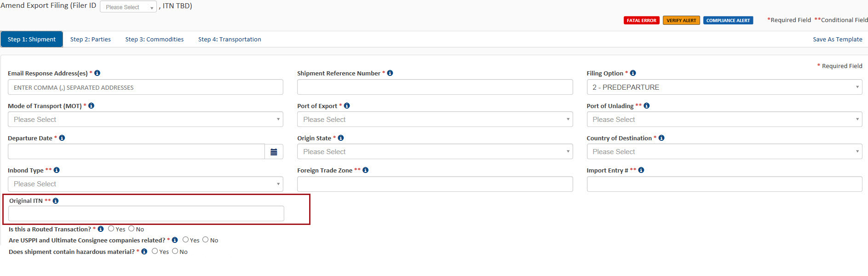Open the Departure Date calendar picker
Screen dimensions: 868x276
(274, 152)
